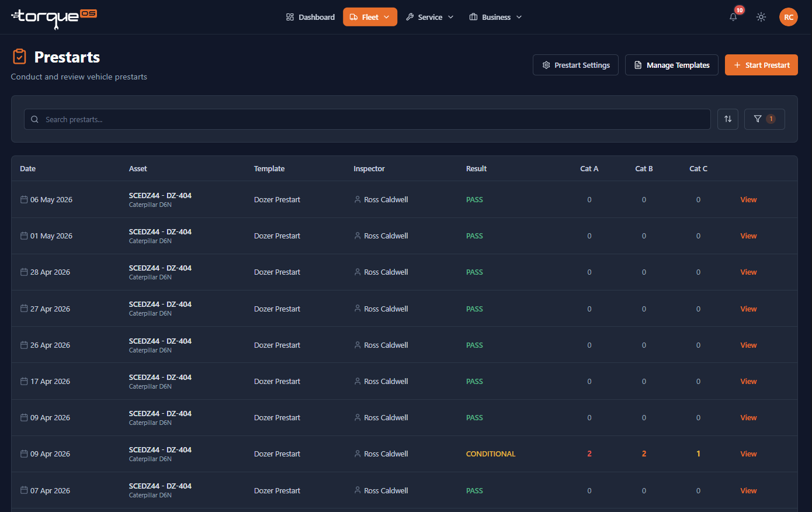This screenshot has height=512, width=812.
Task: Expand the Service dropdown menu
Action: [430, 17]
